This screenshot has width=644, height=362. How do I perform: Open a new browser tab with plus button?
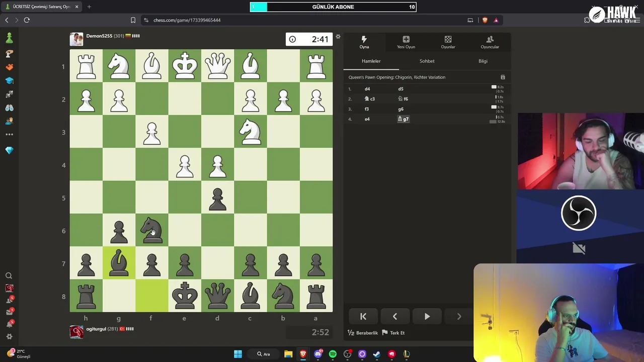[x=89, y=7]
